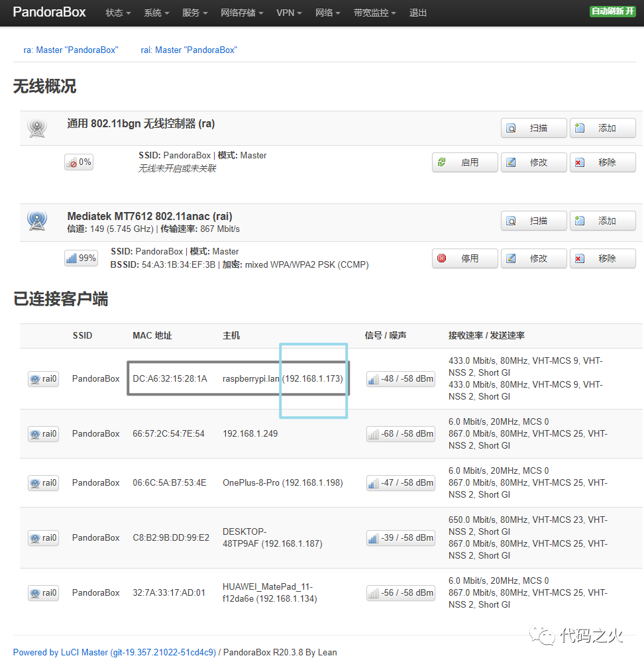Image resolution: width=644 pixels, height=664 pixels.
Task: Click the host HUAWEI_MatePad_11-f12da6e
Action: [x=270, y=593]
